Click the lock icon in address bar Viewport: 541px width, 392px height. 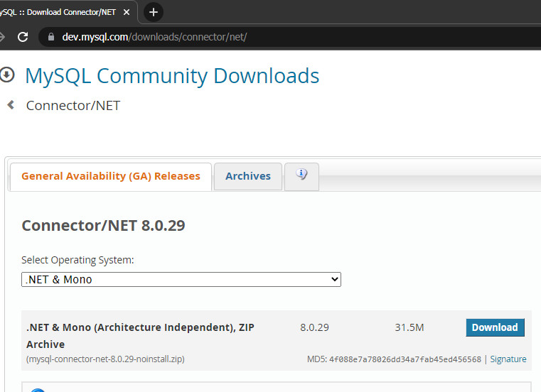point(51,37)
